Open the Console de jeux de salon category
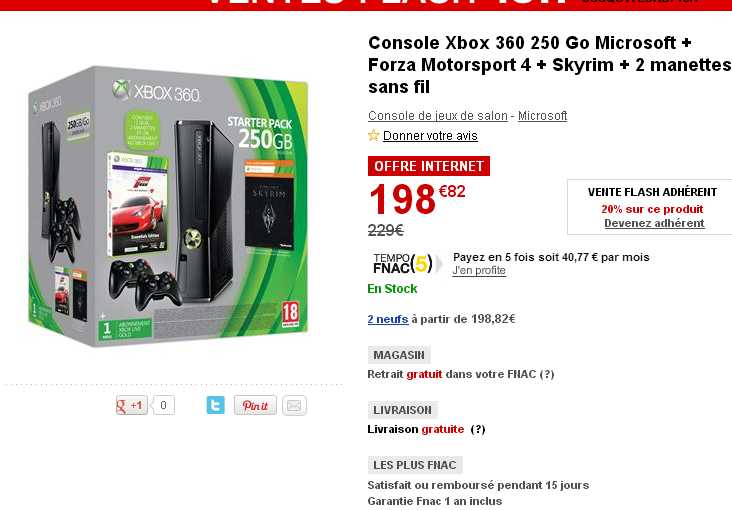This screenshot has height=510, width=732. (437, 115)
